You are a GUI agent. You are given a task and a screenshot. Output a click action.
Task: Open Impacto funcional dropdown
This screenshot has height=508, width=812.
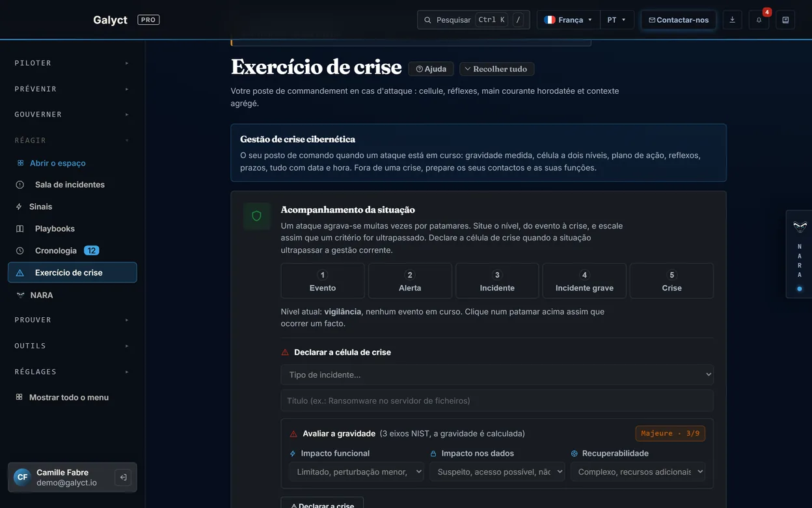click(x=357, y=472)
